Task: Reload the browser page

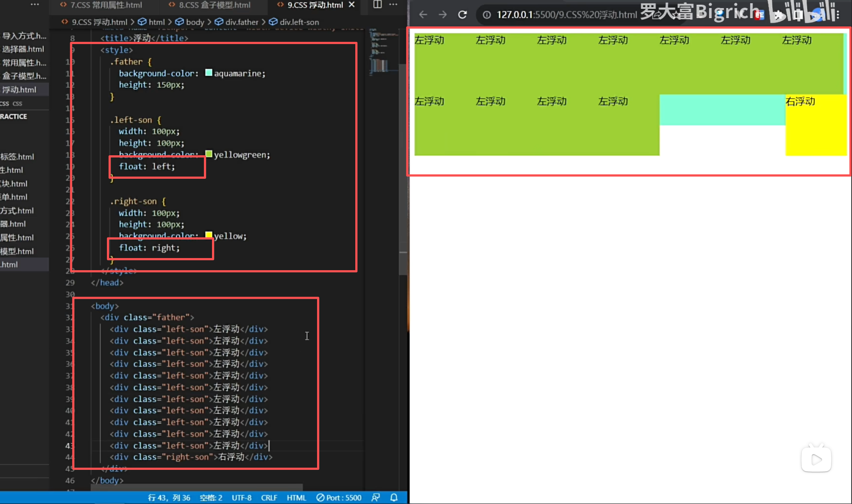Action: tap(462, 15)
